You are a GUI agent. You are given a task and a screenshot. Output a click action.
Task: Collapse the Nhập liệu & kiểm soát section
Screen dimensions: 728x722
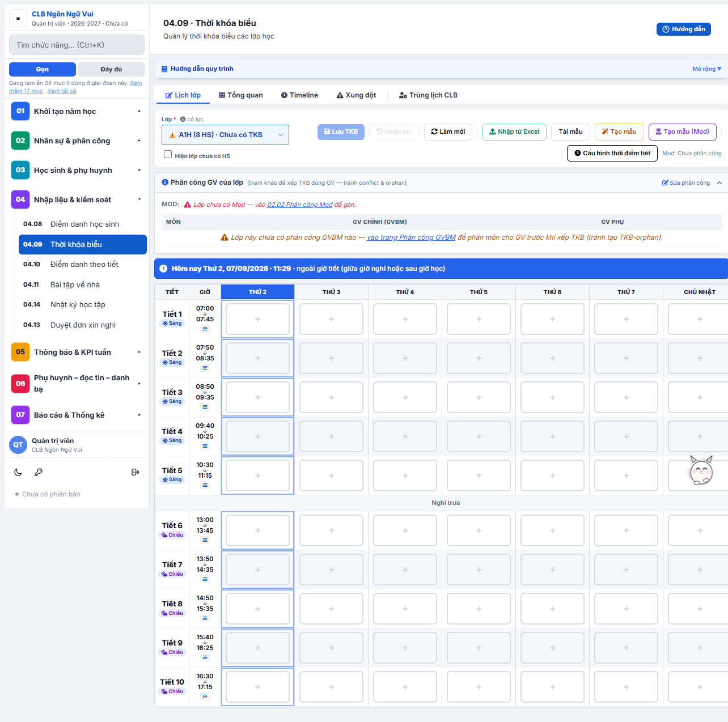click(x=76, y=199)
